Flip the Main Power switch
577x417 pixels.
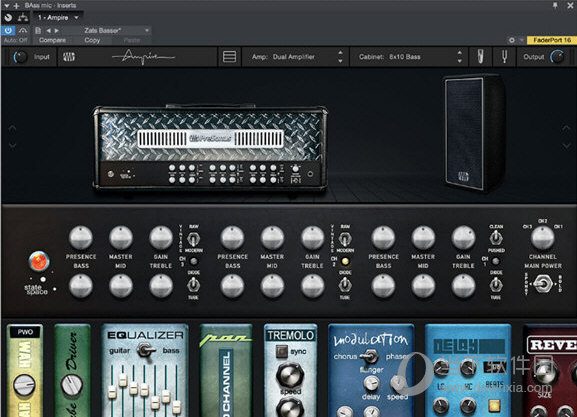coord(543,284)
